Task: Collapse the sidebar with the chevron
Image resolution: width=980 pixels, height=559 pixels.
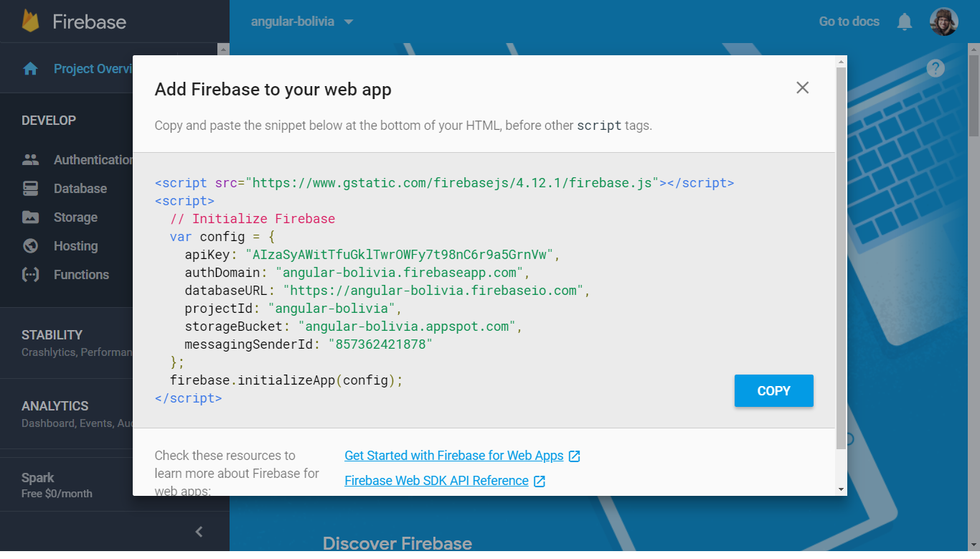Action: pos(199,532)
